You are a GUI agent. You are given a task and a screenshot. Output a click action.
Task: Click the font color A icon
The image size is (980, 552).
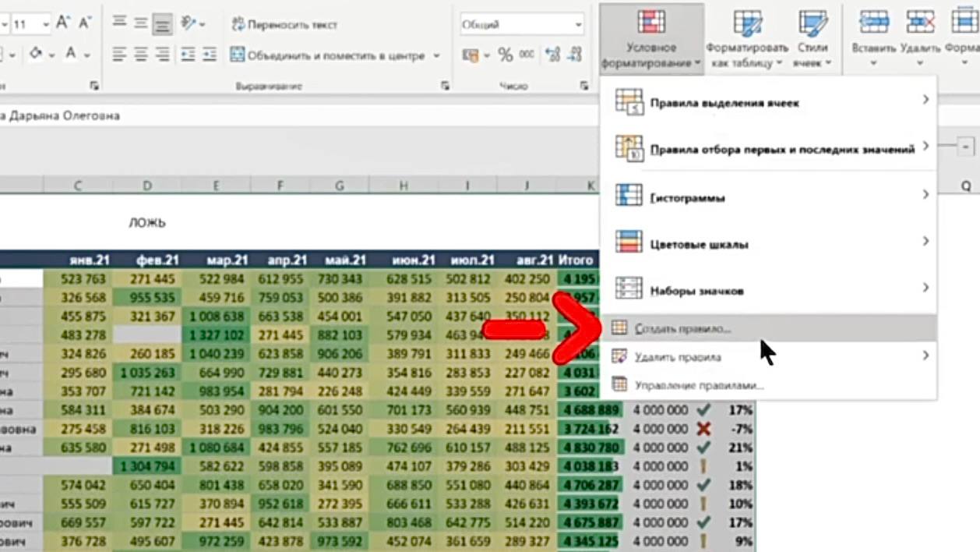tap(71, 55)
